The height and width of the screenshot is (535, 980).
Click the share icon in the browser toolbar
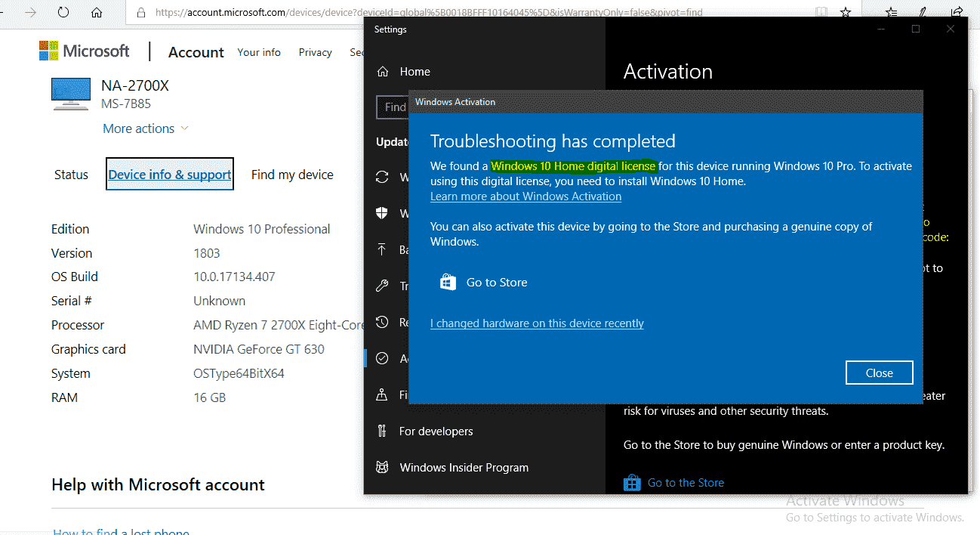pos(957,13)
